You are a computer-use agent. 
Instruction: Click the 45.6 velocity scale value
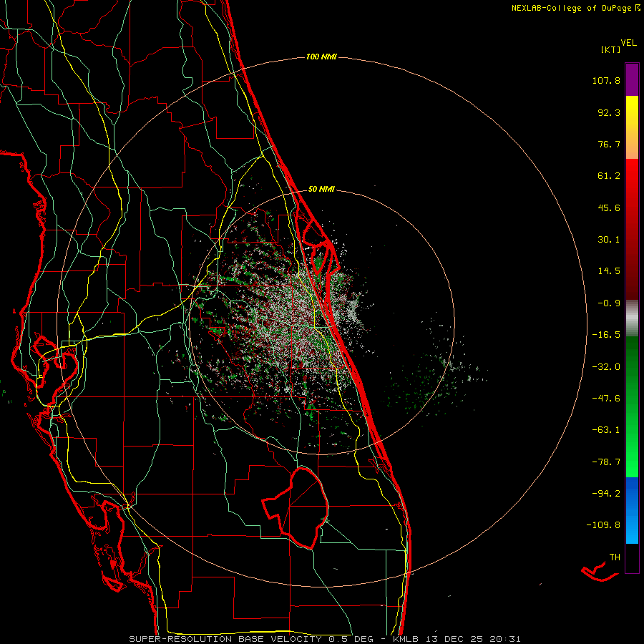[609, 208]
